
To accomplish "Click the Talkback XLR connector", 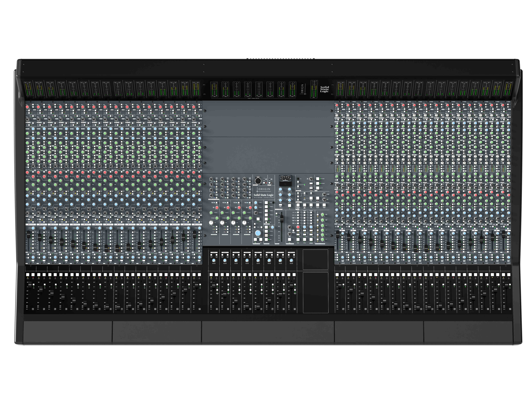I will 258,181.
